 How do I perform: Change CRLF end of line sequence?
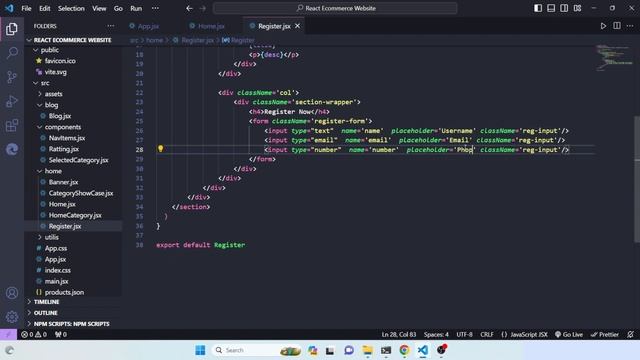click(487, 334)
